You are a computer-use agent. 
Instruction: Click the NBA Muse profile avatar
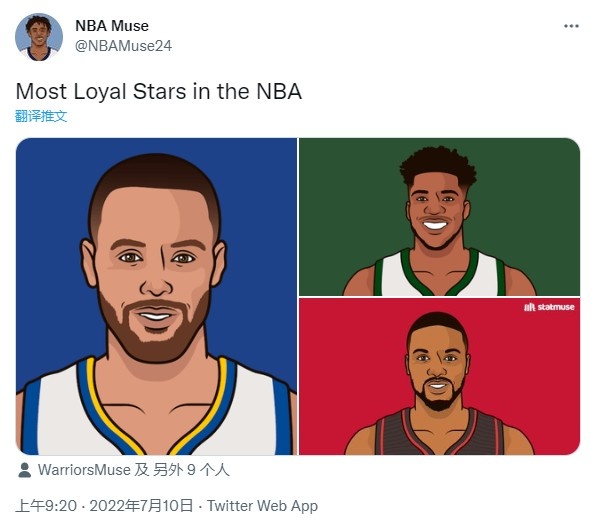point(39,37)
